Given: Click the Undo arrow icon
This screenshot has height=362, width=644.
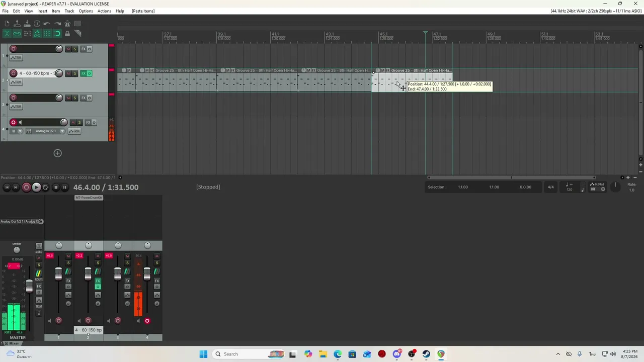Looking at the screenshot, I should 47,24.
